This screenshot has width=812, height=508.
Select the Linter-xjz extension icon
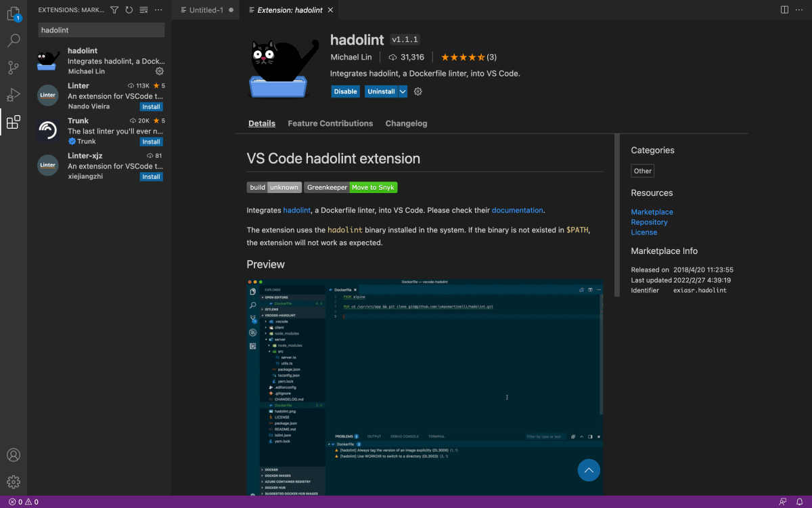click(x=47, y=165)
